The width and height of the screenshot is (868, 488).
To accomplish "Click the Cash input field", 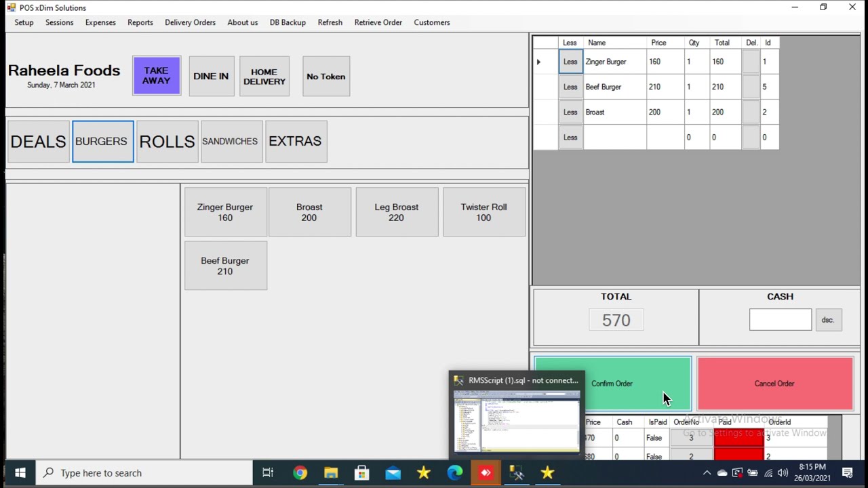I will click(780, 320).
